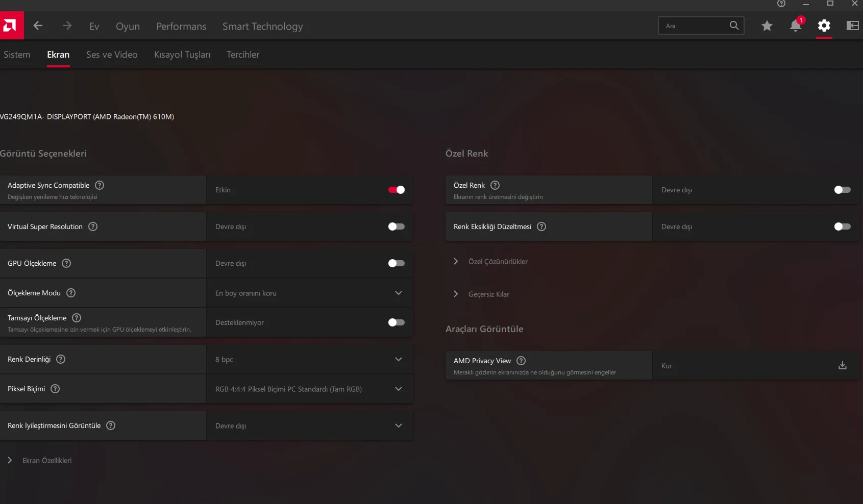Switch to Sistem settings tab
Viewport: 863px width, 504px height.
coord(17,55)
